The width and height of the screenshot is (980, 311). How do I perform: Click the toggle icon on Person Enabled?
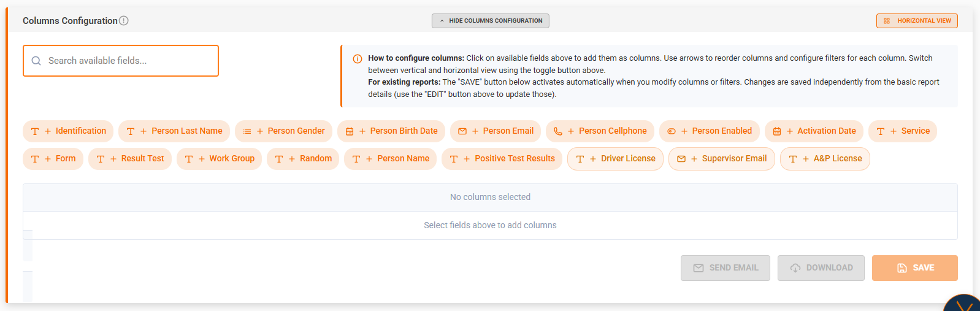pos(672,131)
